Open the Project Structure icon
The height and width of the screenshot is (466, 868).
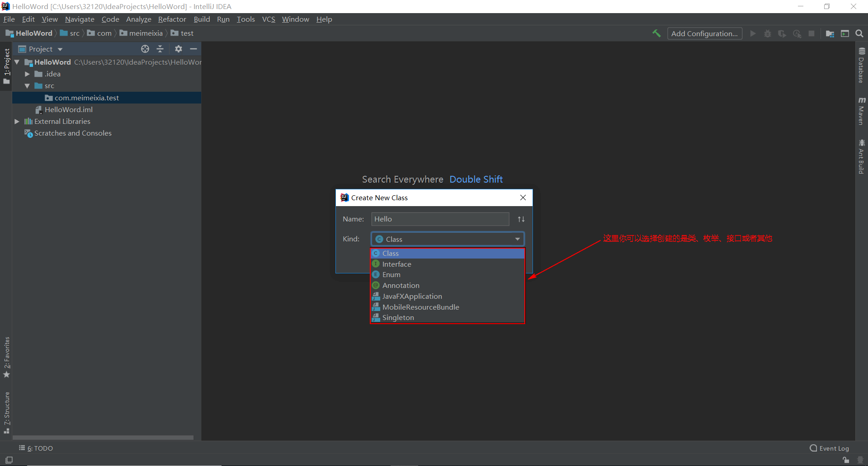click(x=830, y=33)
